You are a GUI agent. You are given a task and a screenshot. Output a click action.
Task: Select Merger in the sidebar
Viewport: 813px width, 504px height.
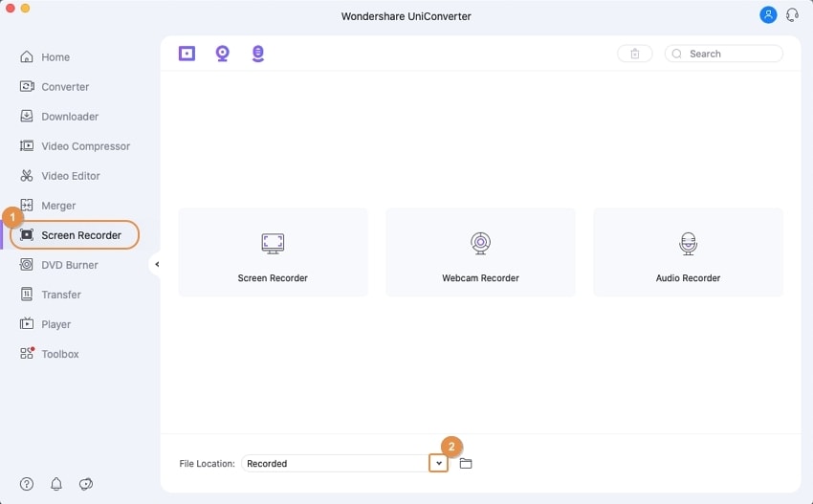coord(48,206)
